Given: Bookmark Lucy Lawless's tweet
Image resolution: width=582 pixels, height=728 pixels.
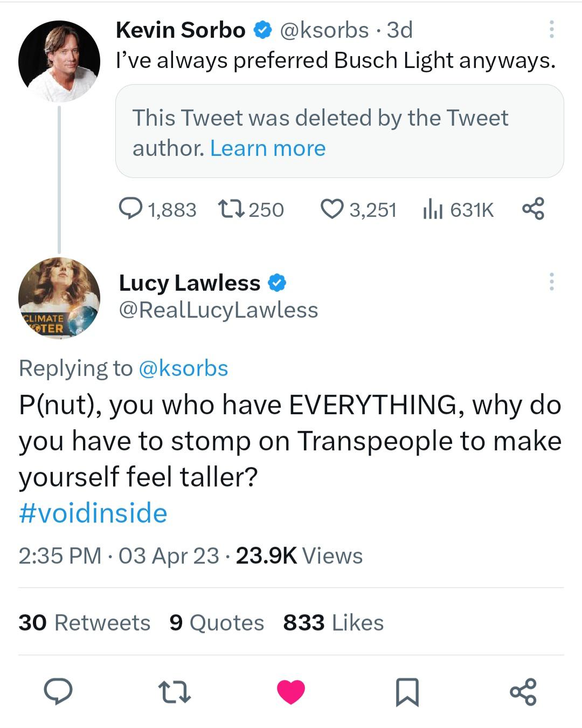Looking at the screenshot, I should [x=407, y=692].
